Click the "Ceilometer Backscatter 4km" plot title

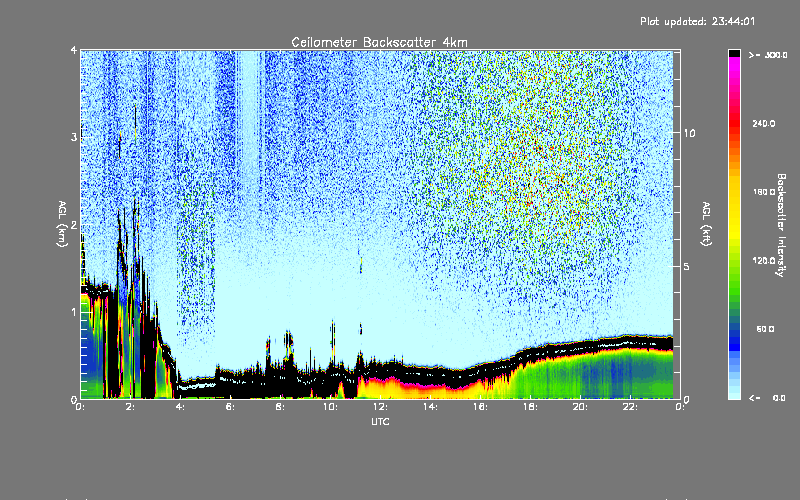click(379, 42)
